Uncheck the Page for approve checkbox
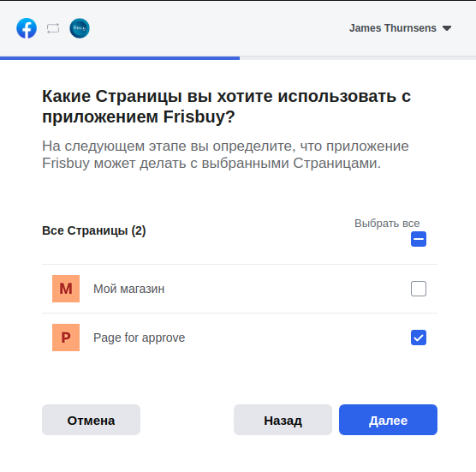The image size is (476, 472). click(x=419, y=338)
